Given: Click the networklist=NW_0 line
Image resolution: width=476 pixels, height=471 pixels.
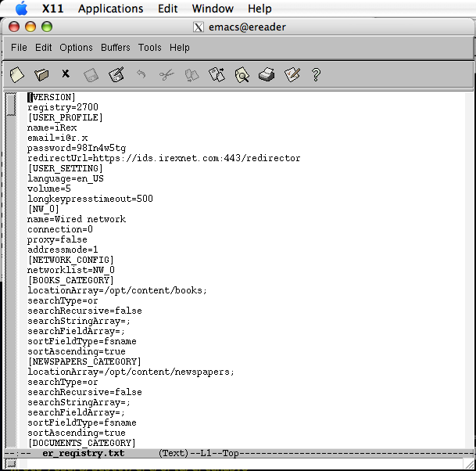Looking at the screenshot, I should [x=71, y=270].
